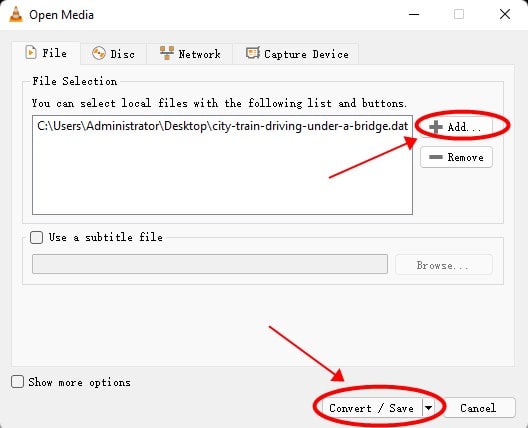Click the Convert / Save button
The height and width of the screenshot is (428, 528).
[372, 408]
